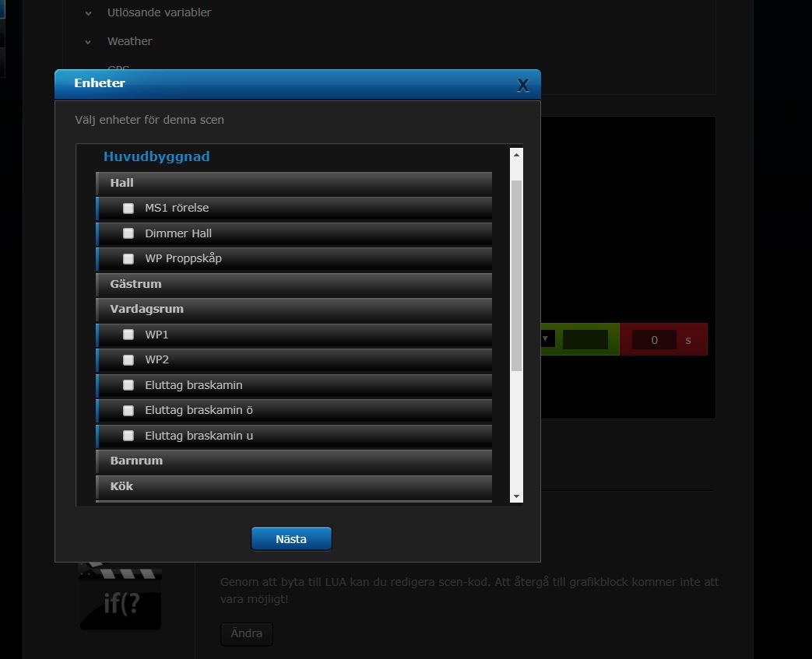This screenshot has width=812, height=659.
Task: Select the WP1 device checkbox
Action: pos(128,335)
